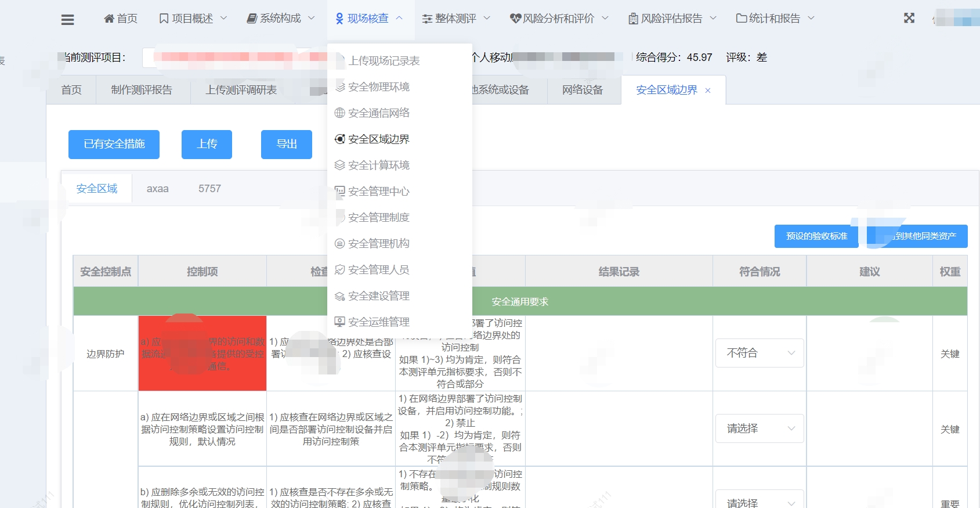This screenshot has height=508, width=980.
Task: Click the stack icon for 安全计算环境
Action: (x=340, y=165)
